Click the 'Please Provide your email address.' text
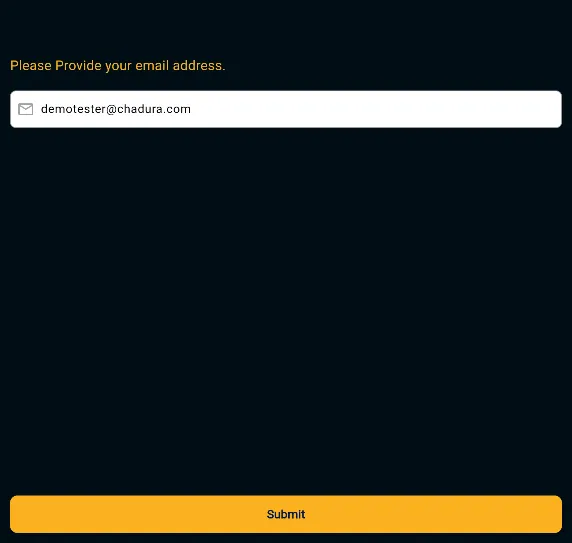The image size is (572, 543). point(117,66)
